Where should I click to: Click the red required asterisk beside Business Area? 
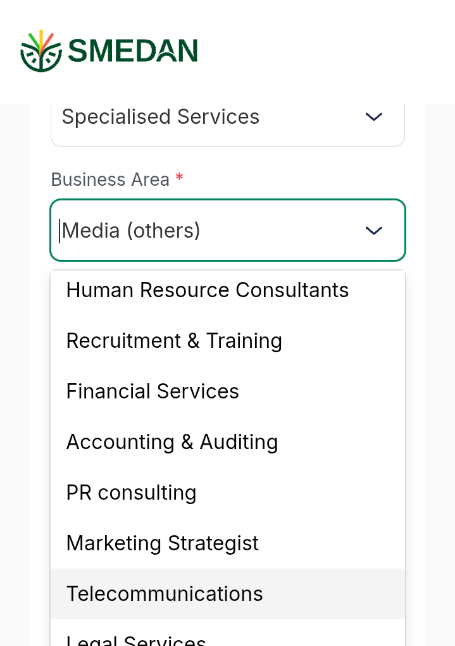(x=179, y=178)
